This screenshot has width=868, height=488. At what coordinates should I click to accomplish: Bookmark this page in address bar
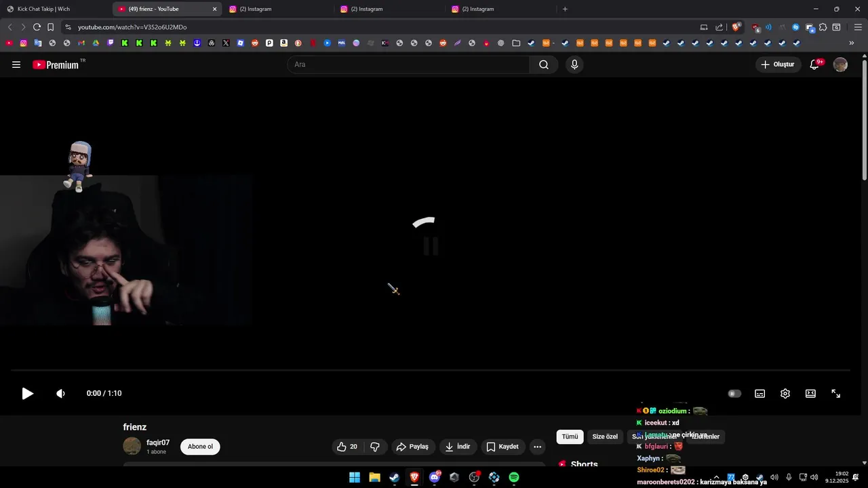coord(50,27)
